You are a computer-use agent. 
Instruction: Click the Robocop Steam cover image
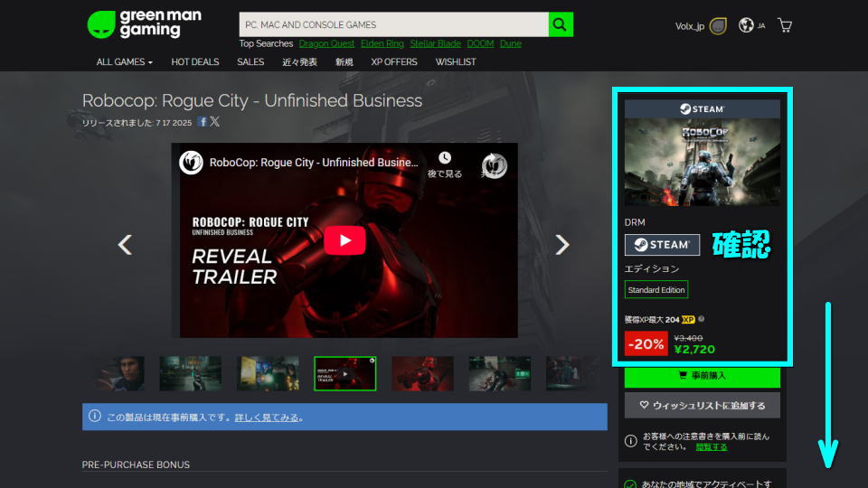click(x=702, y=162)
